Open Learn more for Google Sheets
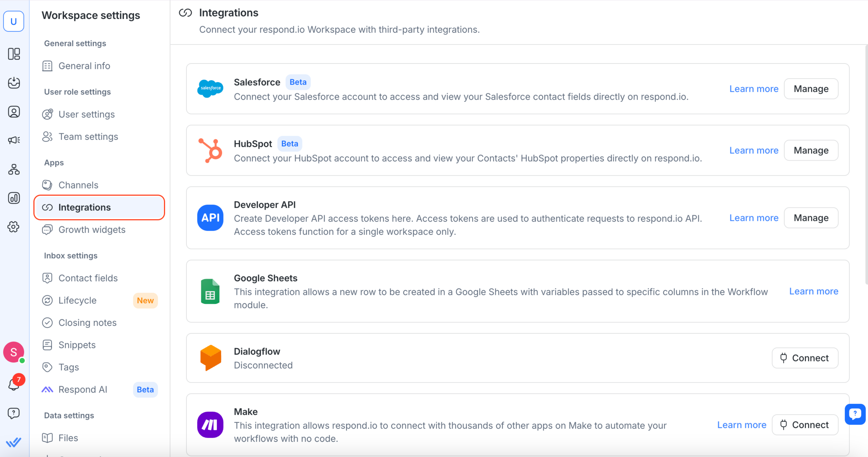The height and width of the screenshot is (457, 868). [814, 291]
